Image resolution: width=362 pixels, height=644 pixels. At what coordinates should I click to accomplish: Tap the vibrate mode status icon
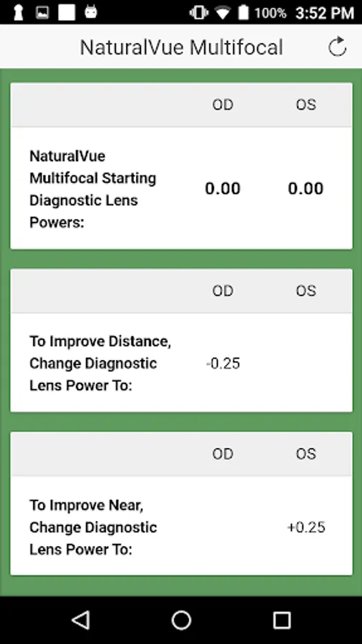[199, 13]
